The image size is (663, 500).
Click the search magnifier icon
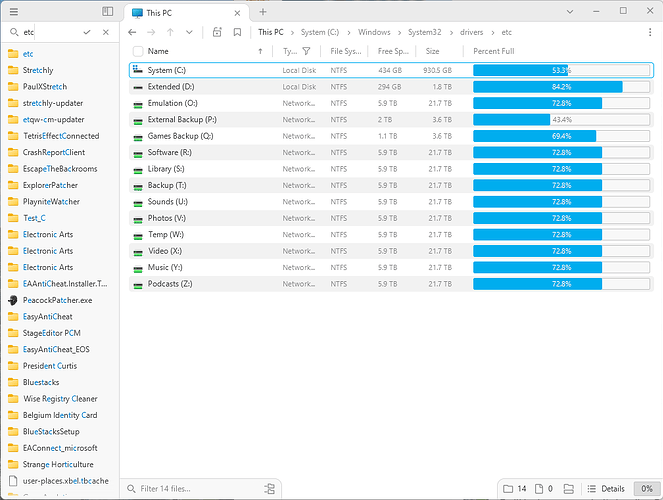pos(14,32)
